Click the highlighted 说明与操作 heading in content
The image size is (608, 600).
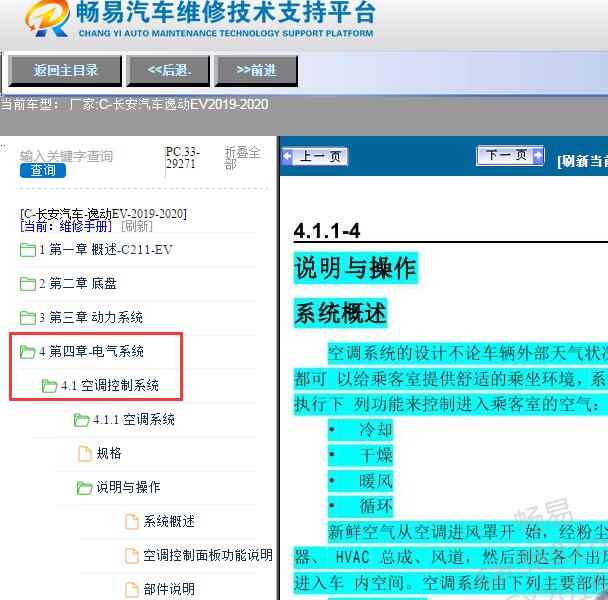point(356,268)
